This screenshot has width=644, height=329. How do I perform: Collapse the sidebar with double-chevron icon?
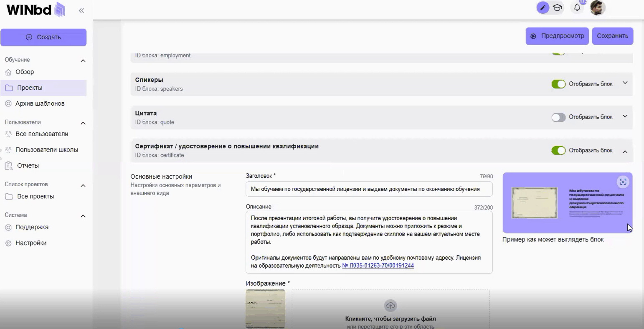click(81, 10)
